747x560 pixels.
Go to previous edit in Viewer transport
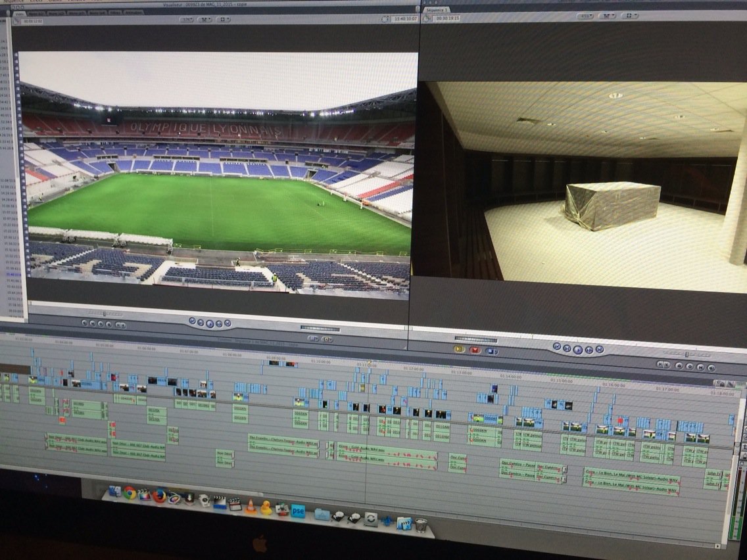coord(192,321)
